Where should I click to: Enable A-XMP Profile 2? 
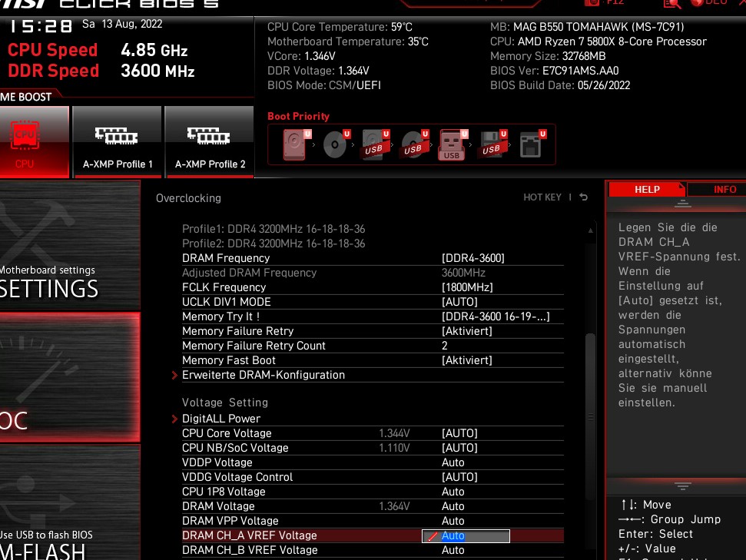pos(210,142)
